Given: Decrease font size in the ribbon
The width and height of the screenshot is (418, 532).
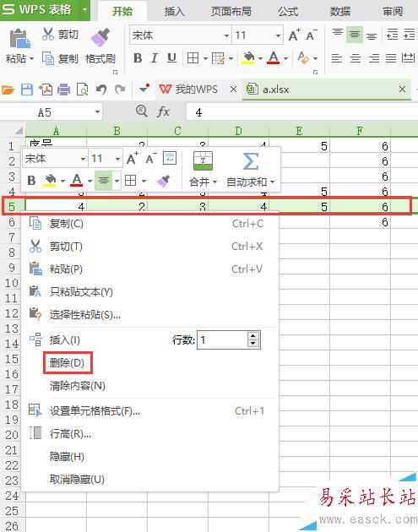Looking at the screenshot, I should pos(312,35).
